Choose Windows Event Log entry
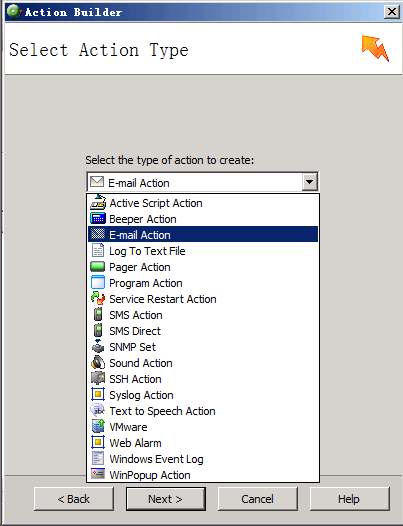This screenshot has width=403, height=526. click(x=203, y=459)
